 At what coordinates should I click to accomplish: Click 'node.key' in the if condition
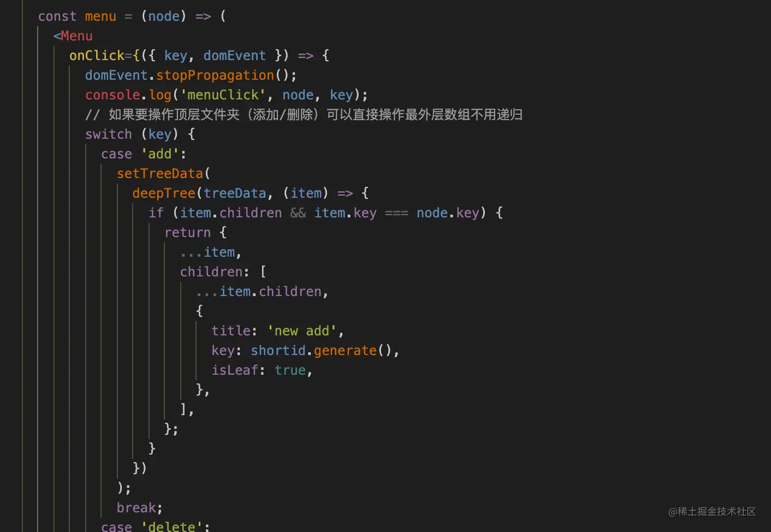(448, 213)
